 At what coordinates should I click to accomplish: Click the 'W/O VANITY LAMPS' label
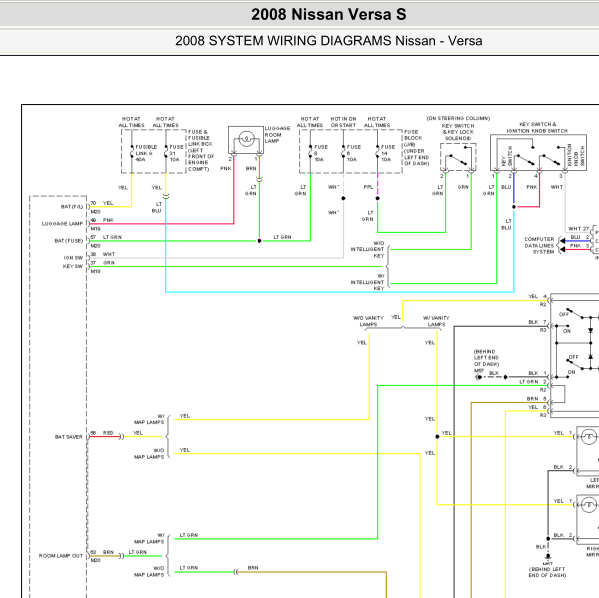point(368,321)
